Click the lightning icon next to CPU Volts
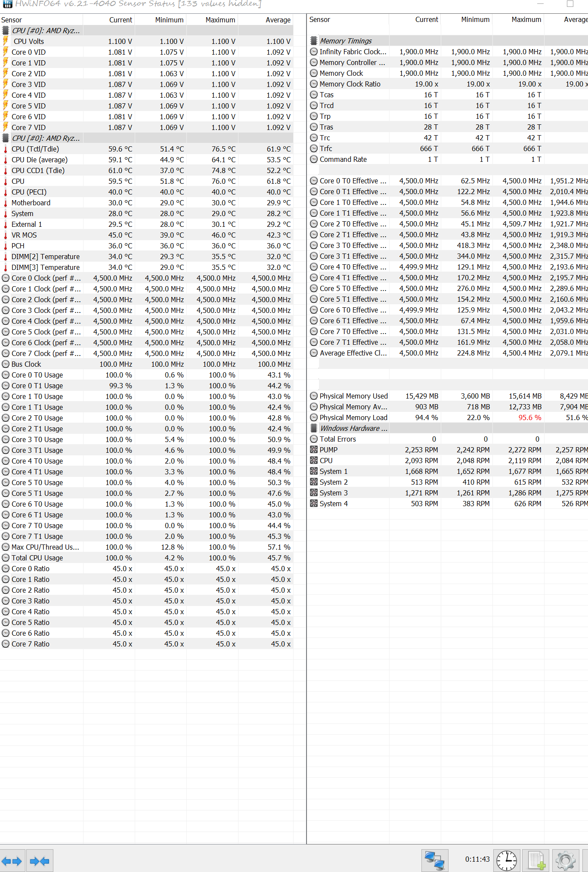Screen dimensions: 588x872 click(6, 41)
